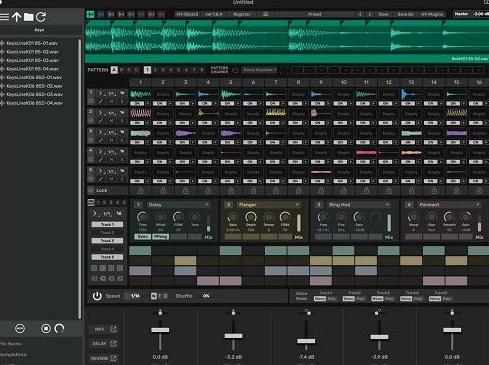The height and width of the screenshot is (365, 489).
Task: Open the Flanger effect type dropdown
Action: pos(268,205)
